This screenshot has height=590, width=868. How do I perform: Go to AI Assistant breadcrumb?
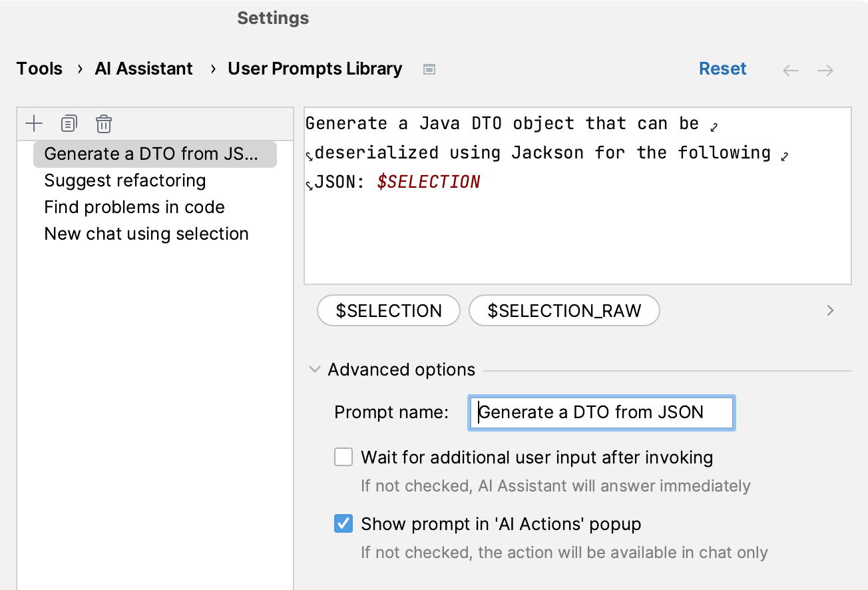[x=144, y=69]
